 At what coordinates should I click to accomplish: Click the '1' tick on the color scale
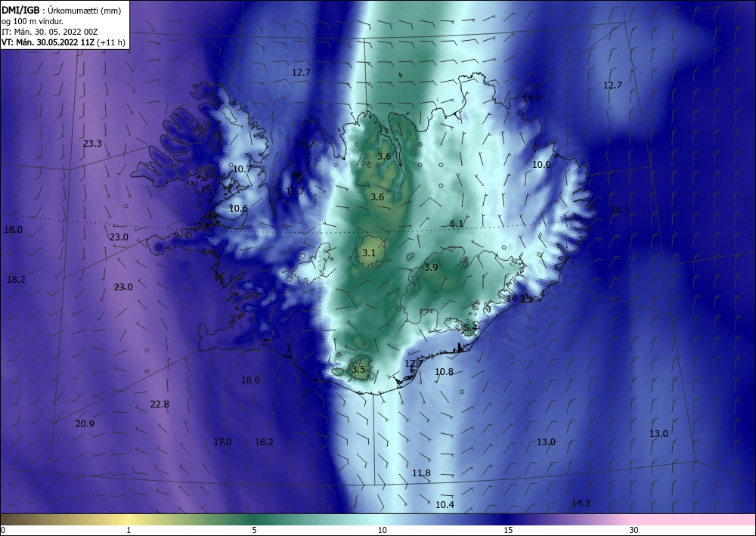pos(129,530)
